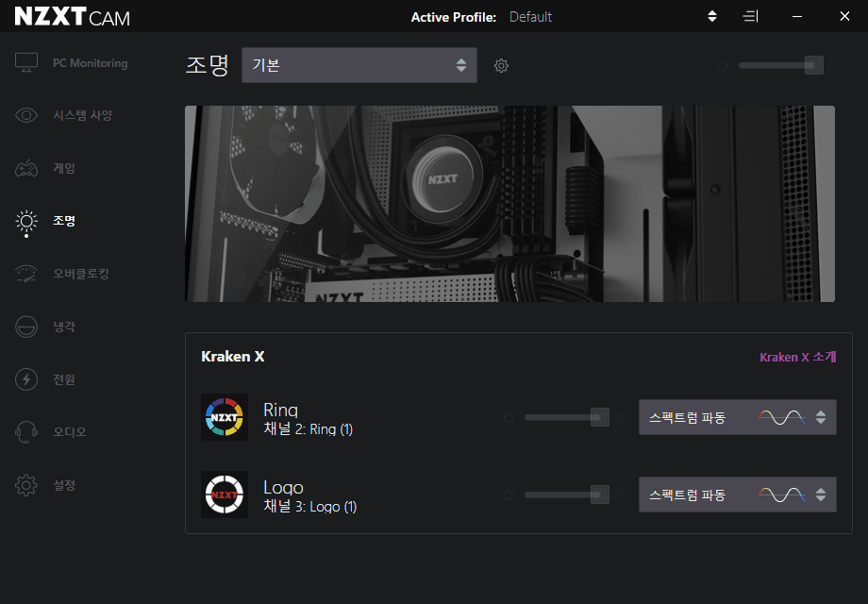
Task: Click the cooling icon for 냉각
Action: 26,327
